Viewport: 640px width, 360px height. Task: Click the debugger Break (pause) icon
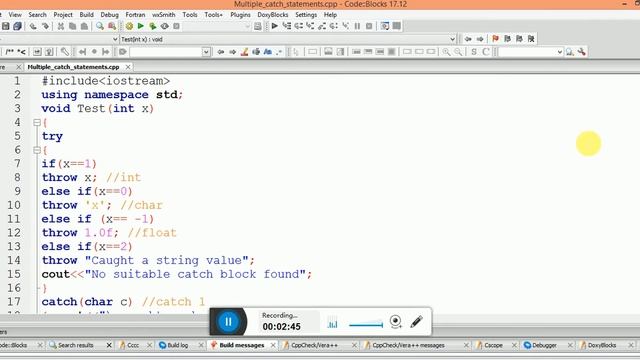(357, 26)
